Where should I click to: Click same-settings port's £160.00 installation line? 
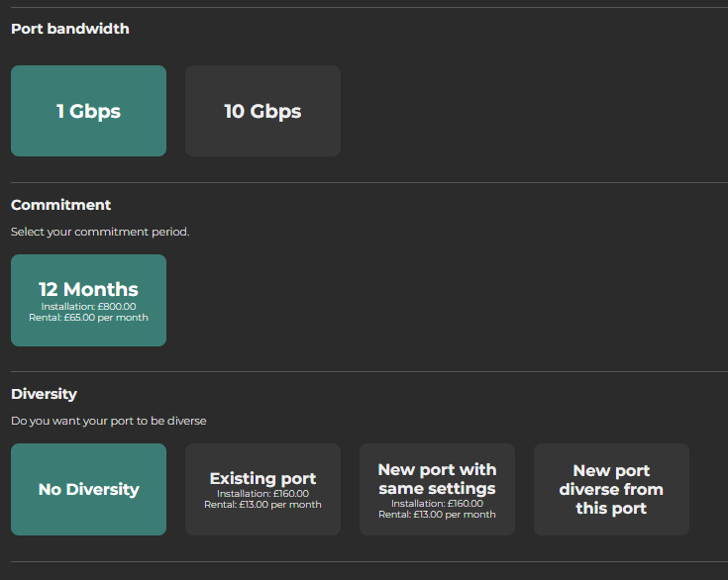point(437,504)
